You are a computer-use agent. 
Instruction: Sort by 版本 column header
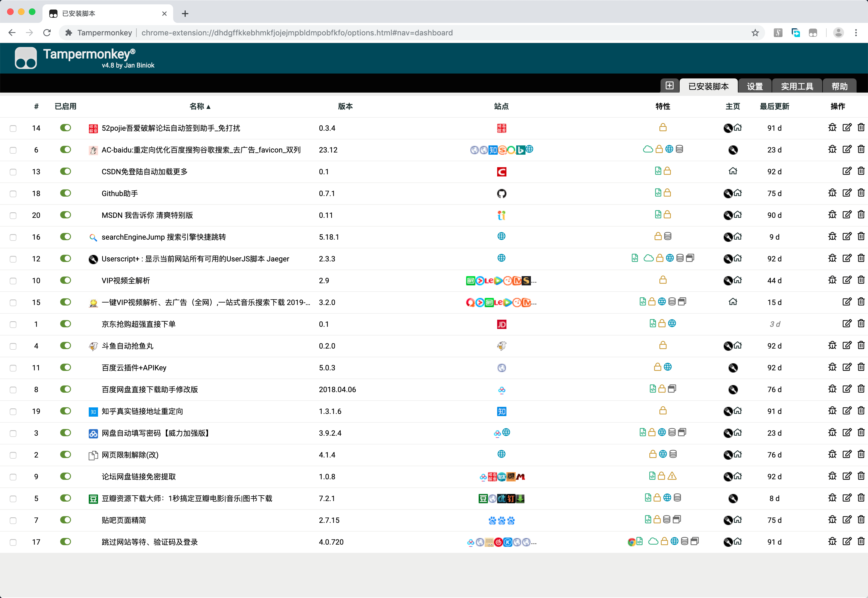(x=345, y=106)
